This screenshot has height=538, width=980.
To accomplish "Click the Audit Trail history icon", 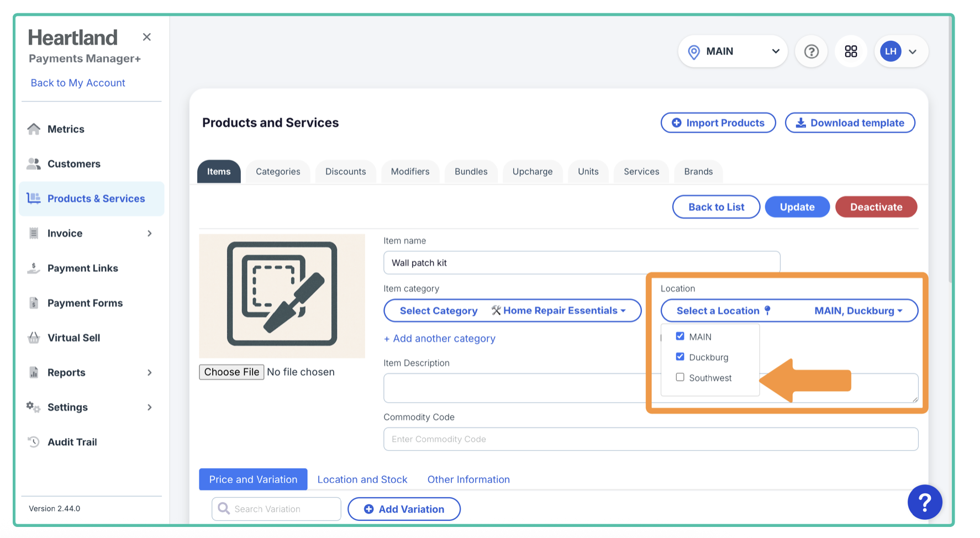I will pyautogui.click(x=34, y=442).
